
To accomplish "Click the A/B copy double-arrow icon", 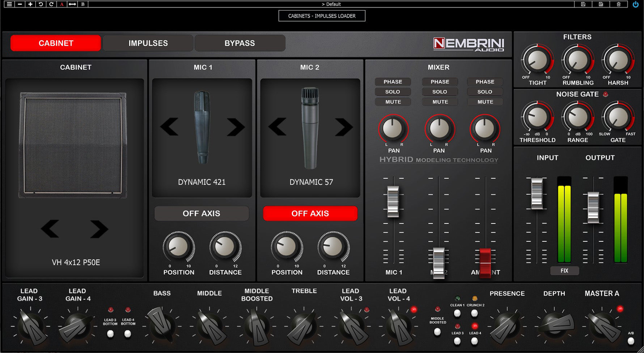I will click(x=72, y=4).
